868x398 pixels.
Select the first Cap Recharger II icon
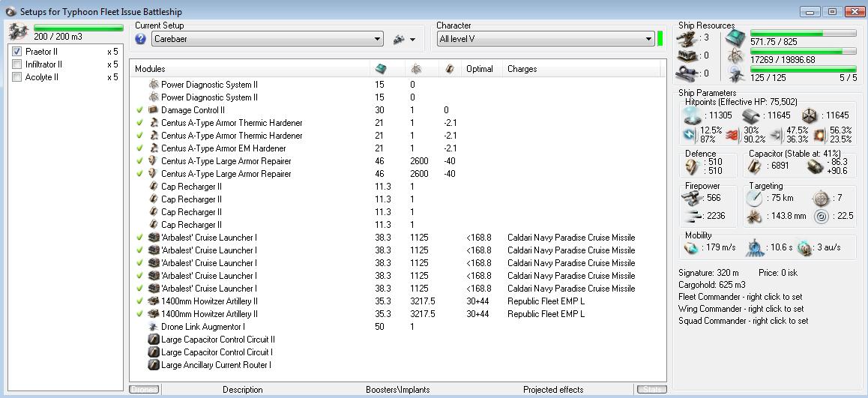tap(154, 187)
